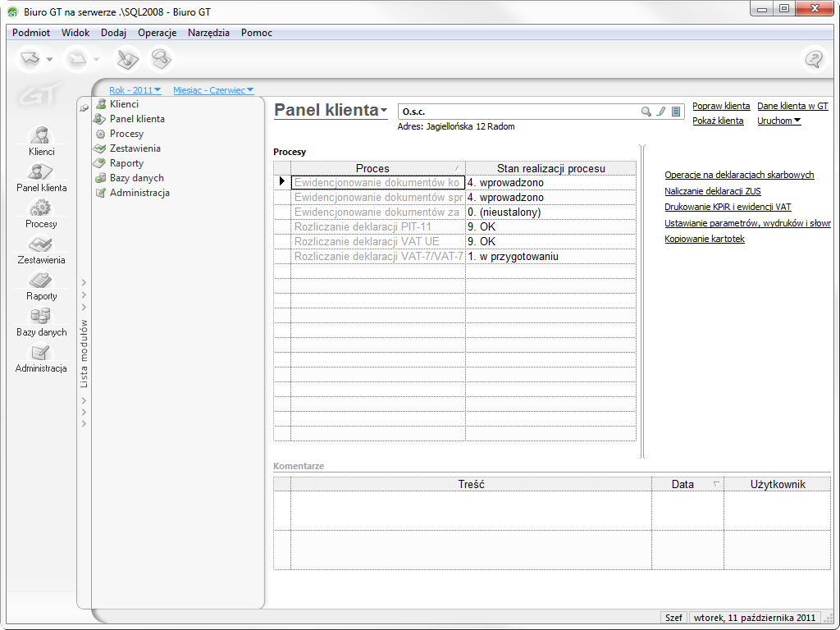Screen dimensions: 840x630
Task: Open the Zestawienia module icon
Action: tap(41, 244)
